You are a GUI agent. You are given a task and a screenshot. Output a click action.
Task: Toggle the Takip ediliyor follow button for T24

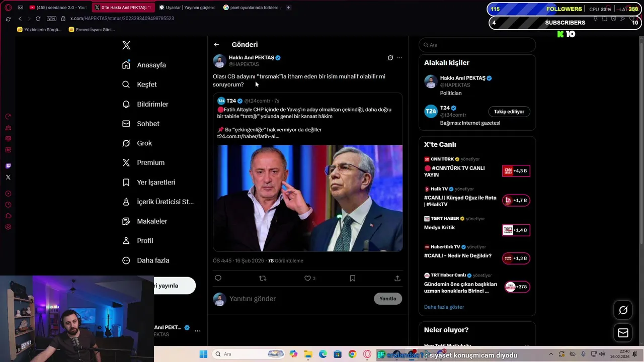click(509, 112)
